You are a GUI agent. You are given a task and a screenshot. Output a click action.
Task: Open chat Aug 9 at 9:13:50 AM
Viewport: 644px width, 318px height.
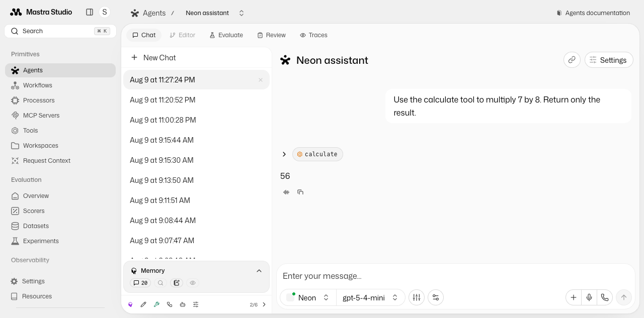pos(196,180)
